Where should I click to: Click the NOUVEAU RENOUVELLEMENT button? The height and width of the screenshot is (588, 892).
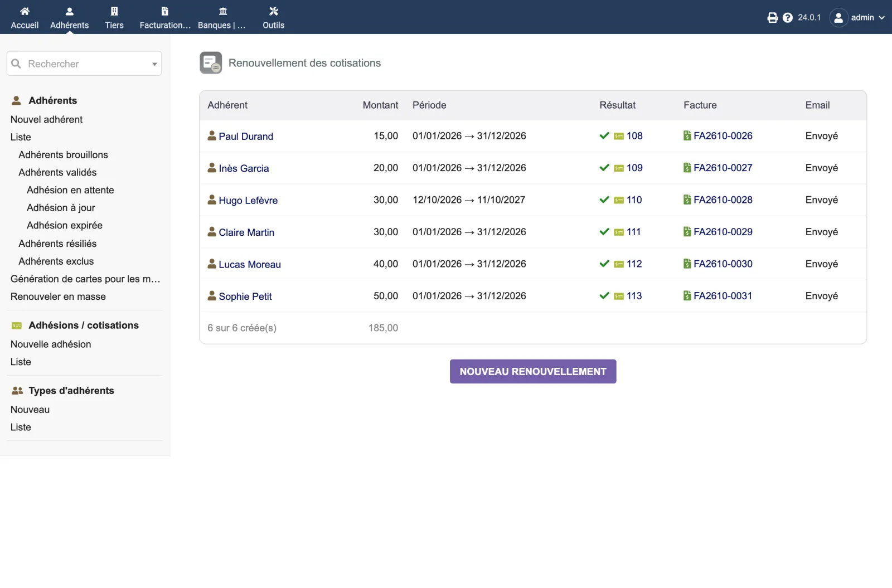click(533, 372)
